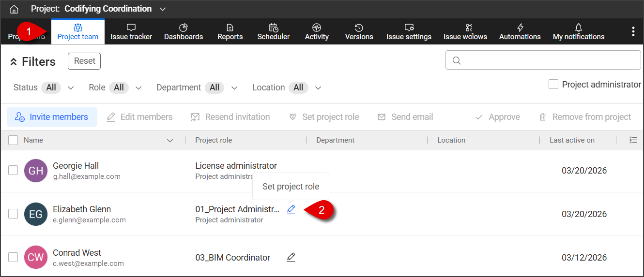Viewport: 644px width, 277px height.
Task: Switch to the Issue tracker tab
Action: tap(131, 32)
